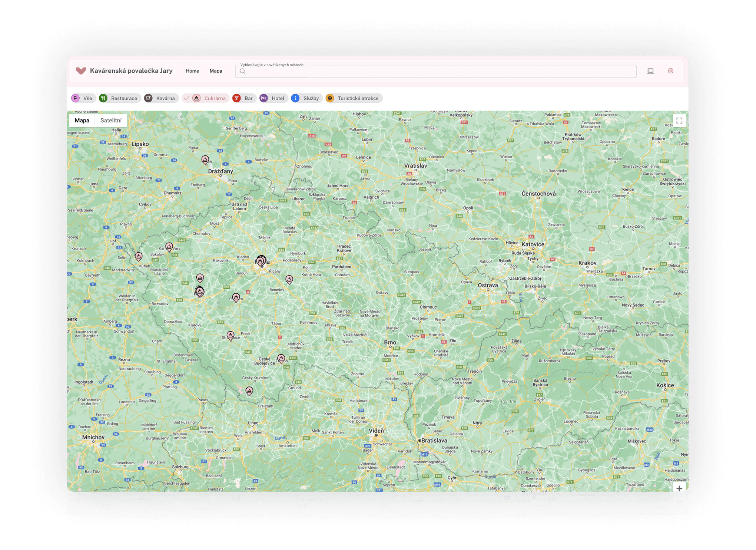Toggle the Hotel filter chip
Screen dimensions: 756x550
point(273,98)
